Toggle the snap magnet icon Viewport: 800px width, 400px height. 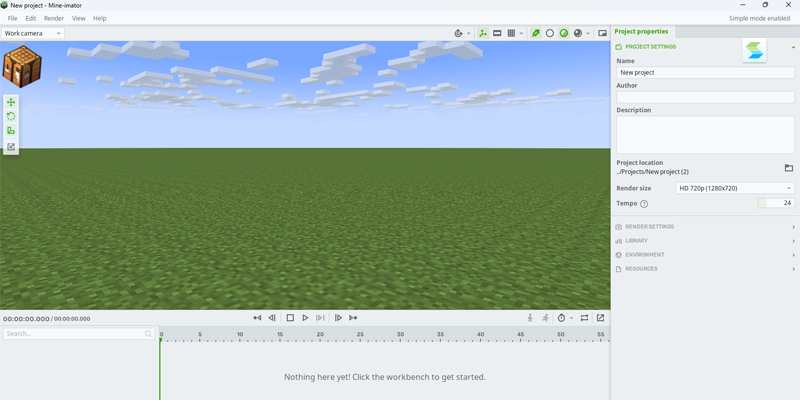pyautogui.click(x=458, y=33)
